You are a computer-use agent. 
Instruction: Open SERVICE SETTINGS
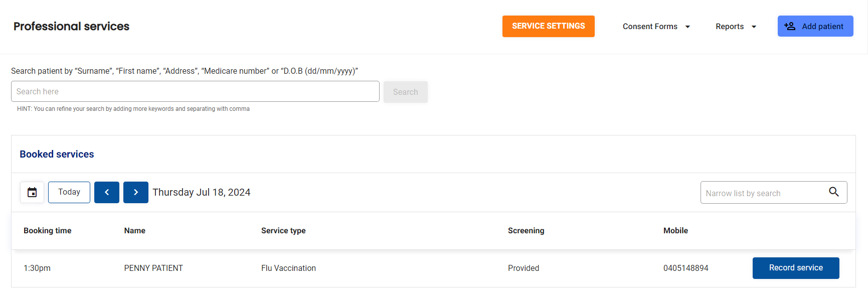tap(549, 26)
